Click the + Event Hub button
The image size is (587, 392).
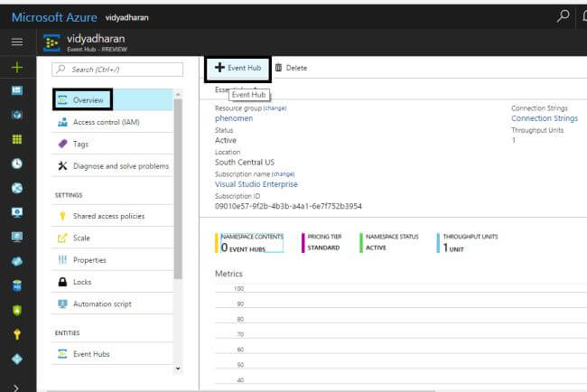238,68
